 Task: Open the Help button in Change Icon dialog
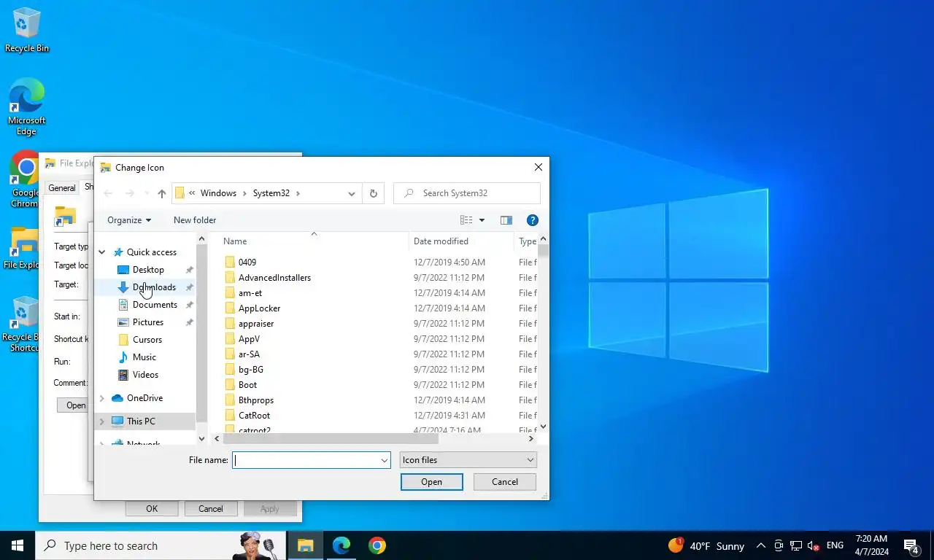click(533, 220)
